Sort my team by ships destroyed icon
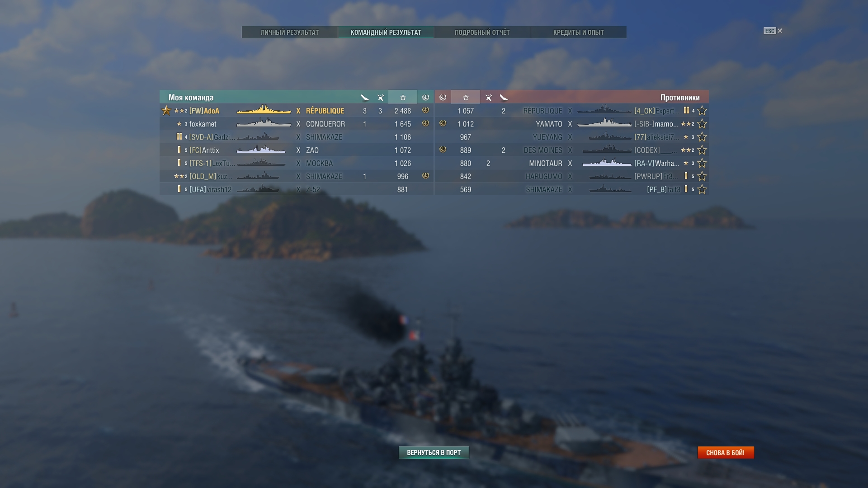 (x=365, y=97)
